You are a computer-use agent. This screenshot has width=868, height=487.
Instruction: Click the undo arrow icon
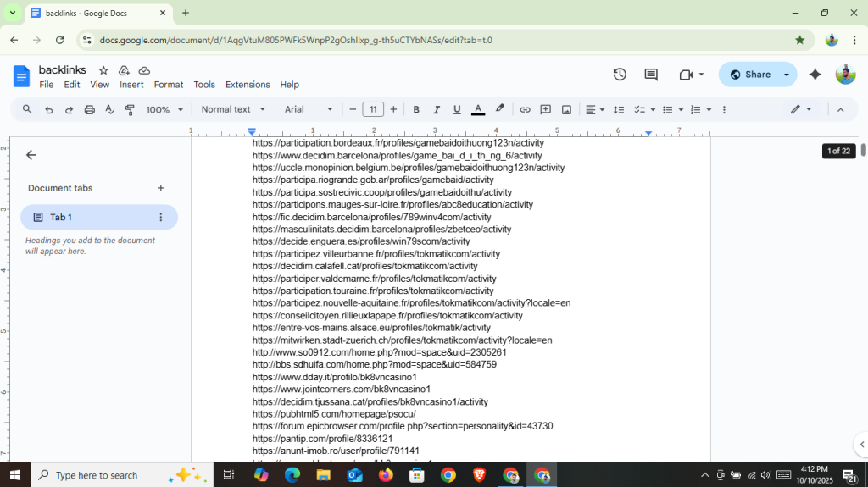[48, 110]
